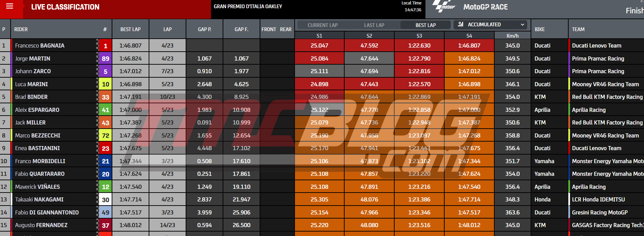
Task: Select rider Marco BEZZECCHI
Action: coord(38,135)
